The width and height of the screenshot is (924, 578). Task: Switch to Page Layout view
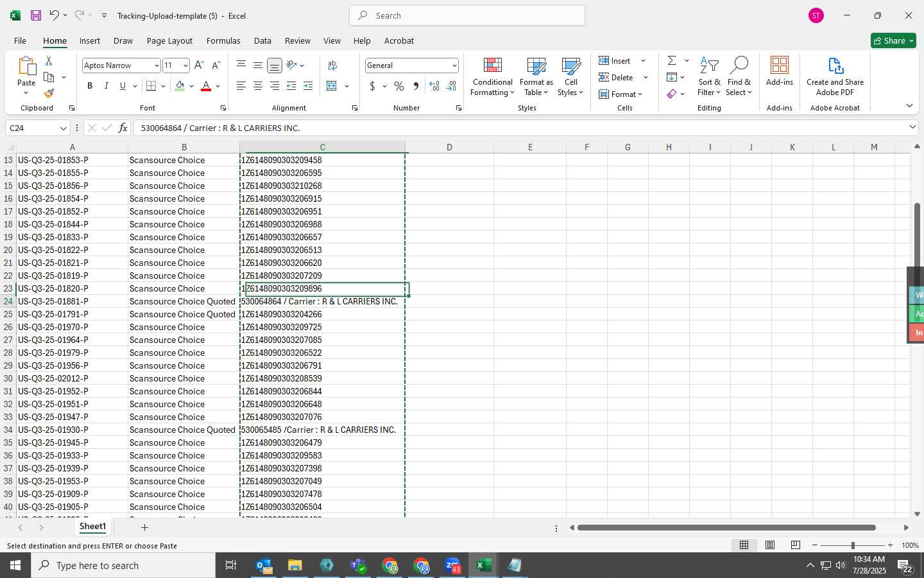tap(769, 545)
